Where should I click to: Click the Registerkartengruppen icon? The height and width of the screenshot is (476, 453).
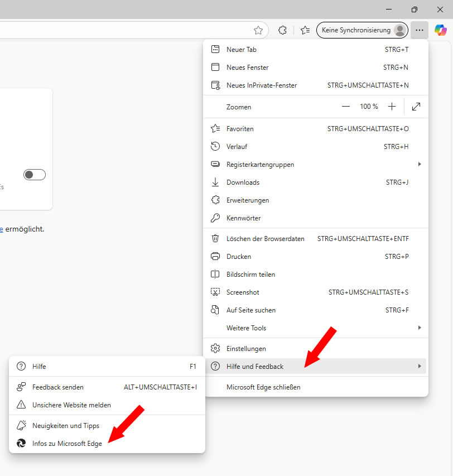(x=215, y=164)
